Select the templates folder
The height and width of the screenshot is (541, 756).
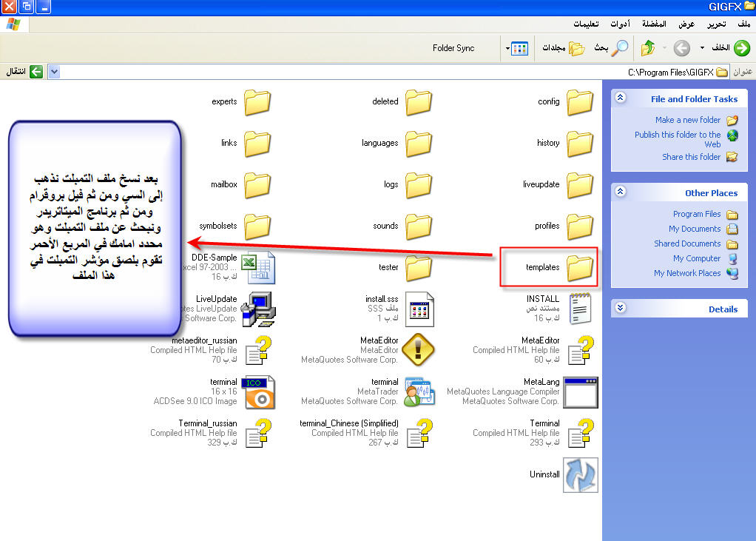coord(579,268)
